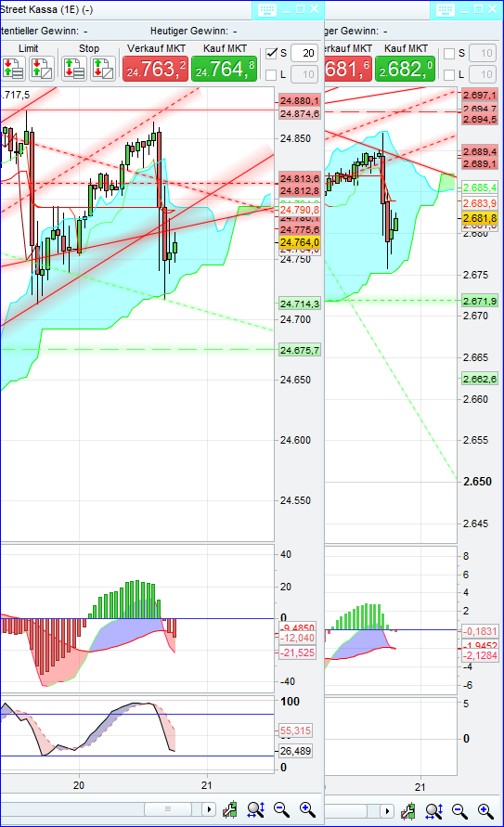Select the 24.790,8 price label
Image resolution: width=504 pixels, height=827 pixels.
coord(300,210)
